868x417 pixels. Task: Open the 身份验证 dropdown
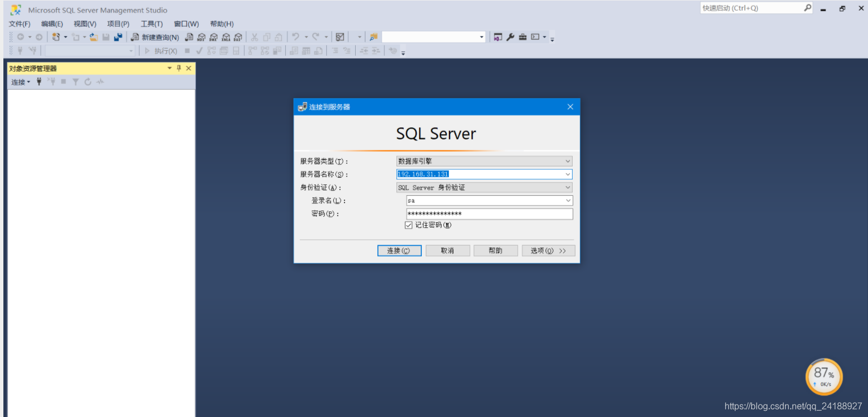tap(568, 187)
